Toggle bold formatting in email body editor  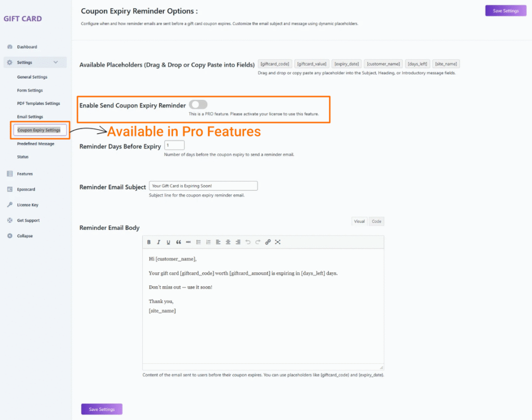click(149, 242)
